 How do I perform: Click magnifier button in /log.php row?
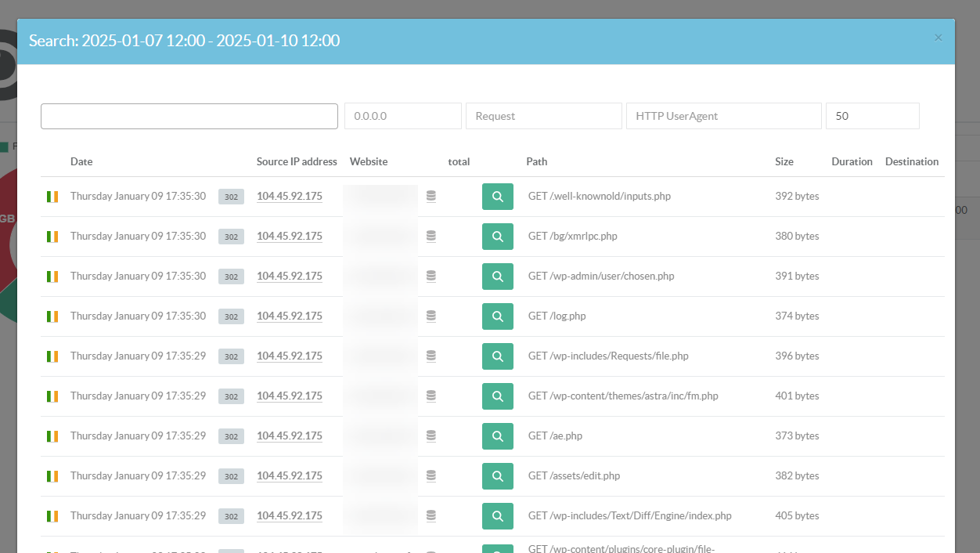click(497, 316)
